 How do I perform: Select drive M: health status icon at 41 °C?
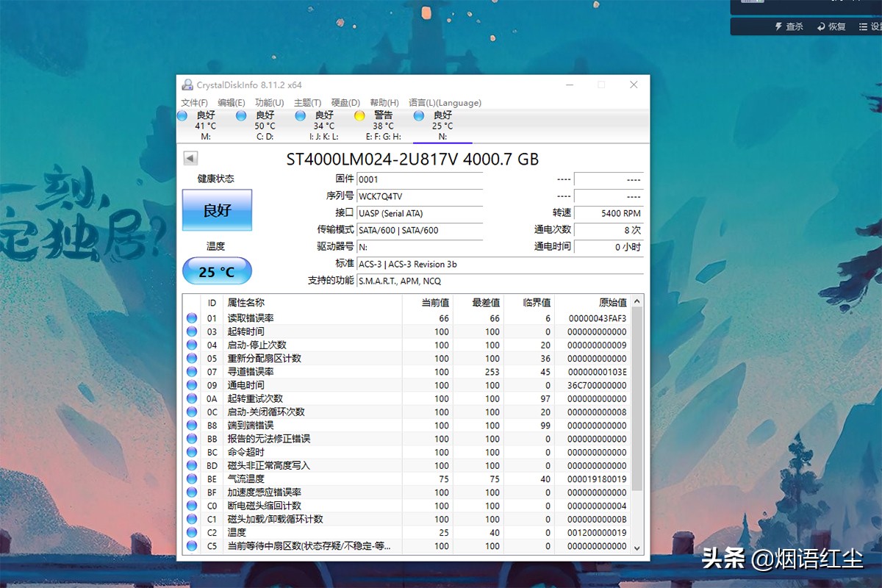[x=184, y=115]
